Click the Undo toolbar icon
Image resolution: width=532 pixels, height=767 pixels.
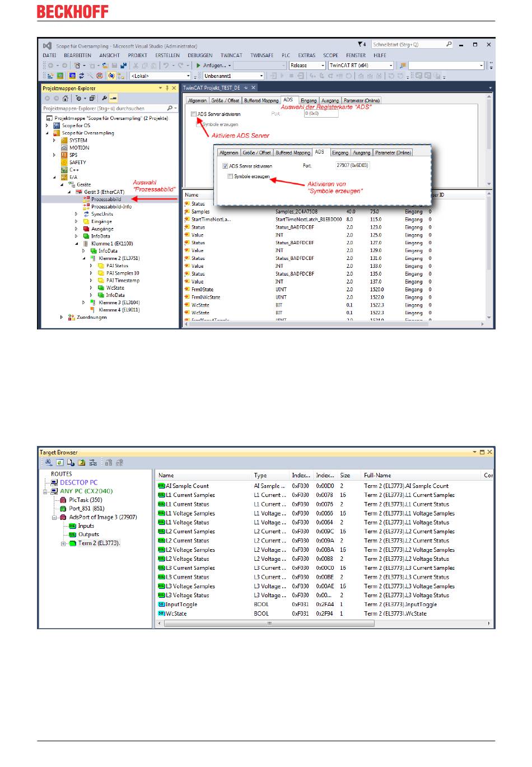166,66
